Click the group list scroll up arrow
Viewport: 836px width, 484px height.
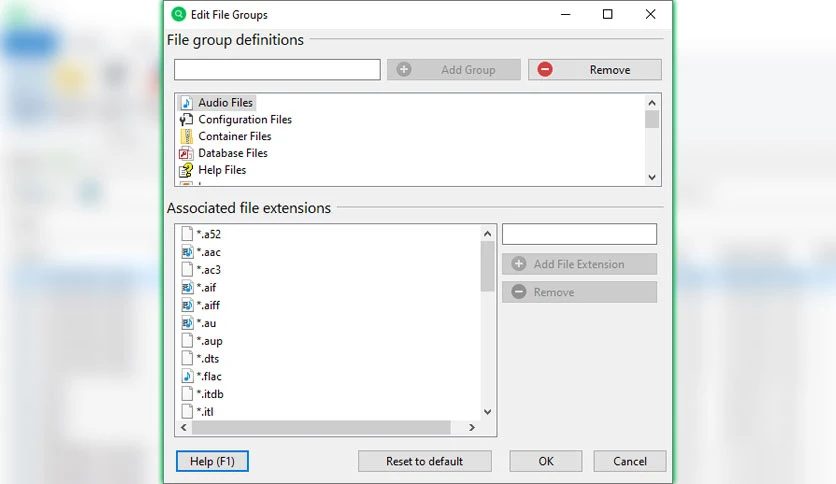(x=652, y=103)
